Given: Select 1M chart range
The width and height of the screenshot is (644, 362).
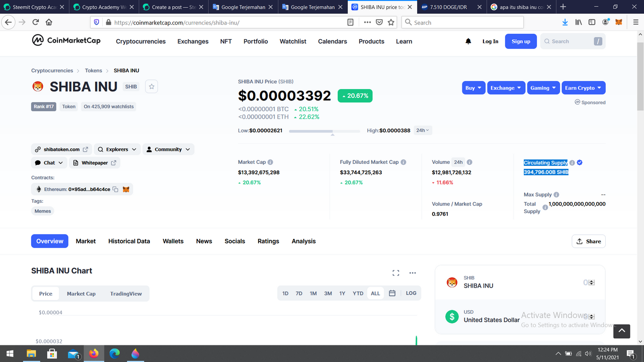Looking at the screenshot, I should (313, 293).
